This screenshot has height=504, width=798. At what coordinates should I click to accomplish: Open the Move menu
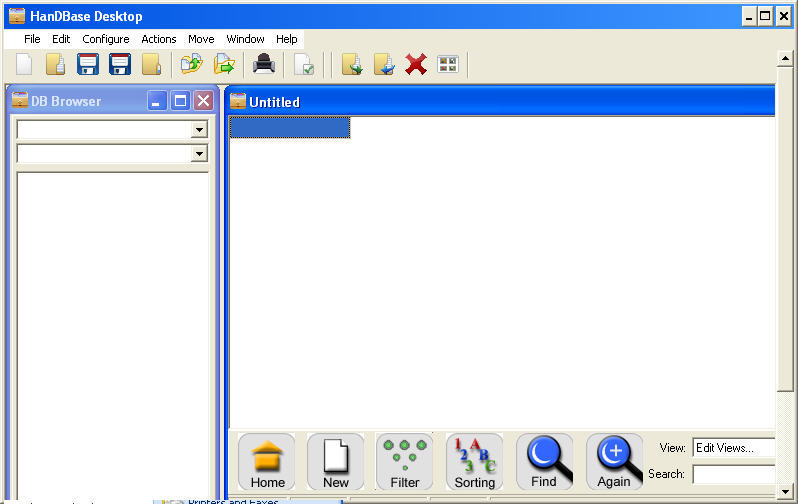(201, 39)
